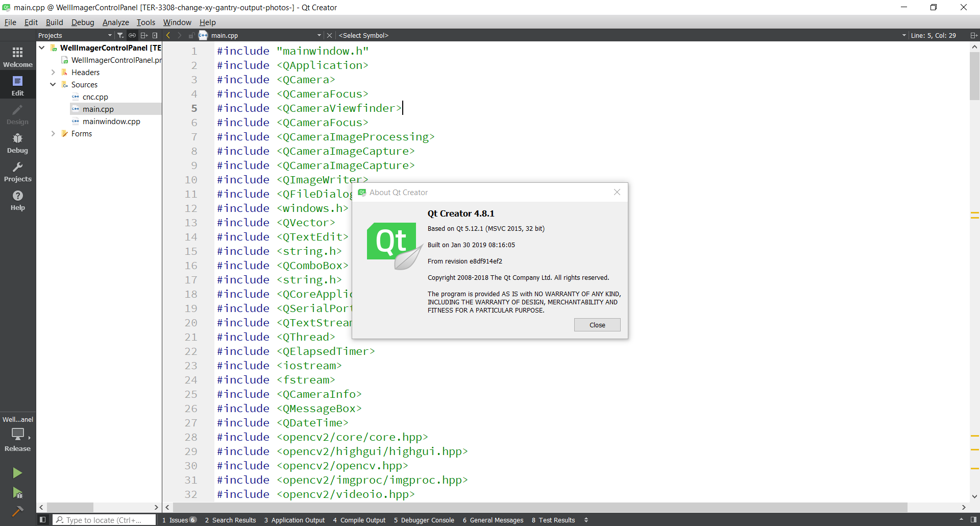Viewport: 980px width, 526px height.
Task: Collapse the Sources folder
Action: pos(53,85)
